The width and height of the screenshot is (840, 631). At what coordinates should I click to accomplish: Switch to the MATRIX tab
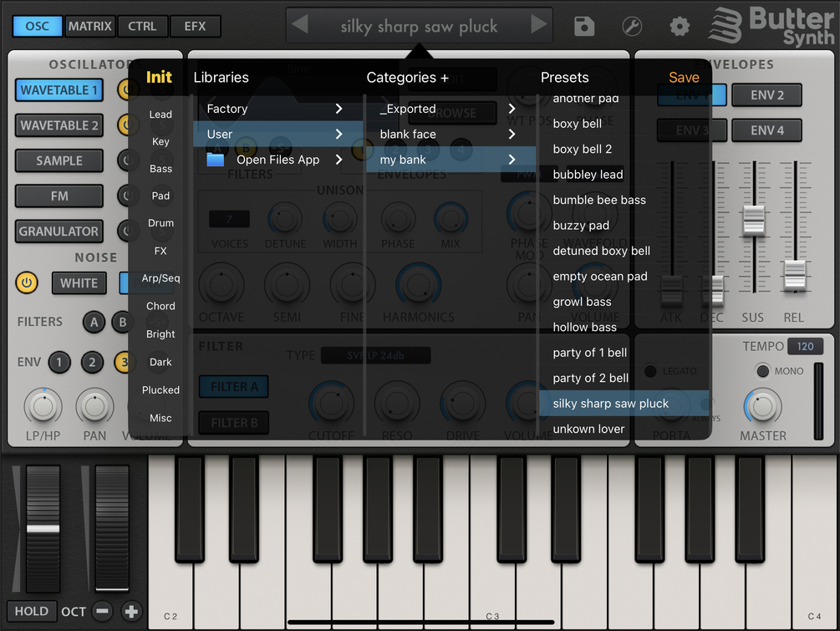(x=90, y=26)
